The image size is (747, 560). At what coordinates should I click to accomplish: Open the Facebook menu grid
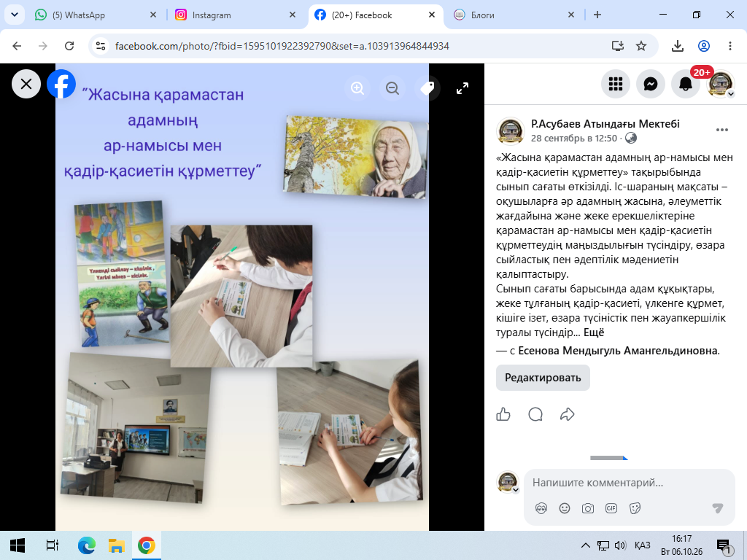[616, 85]
